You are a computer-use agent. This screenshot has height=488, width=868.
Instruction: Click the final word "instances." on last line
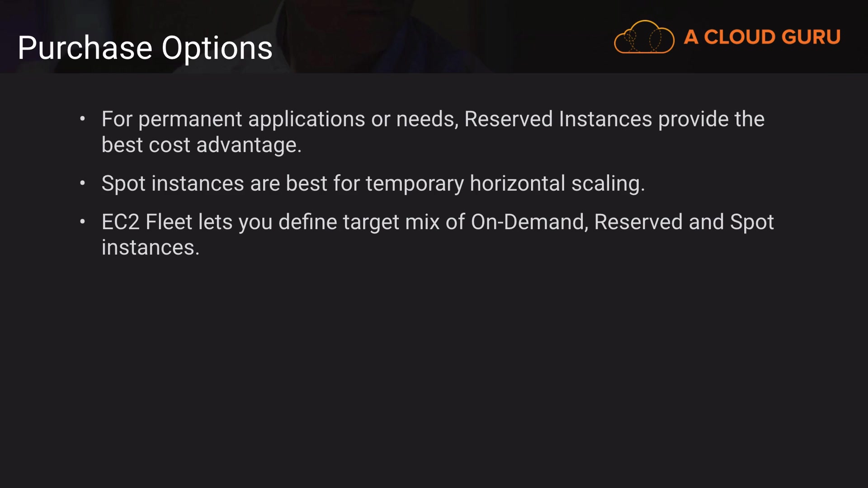click(x=150, y=248)
